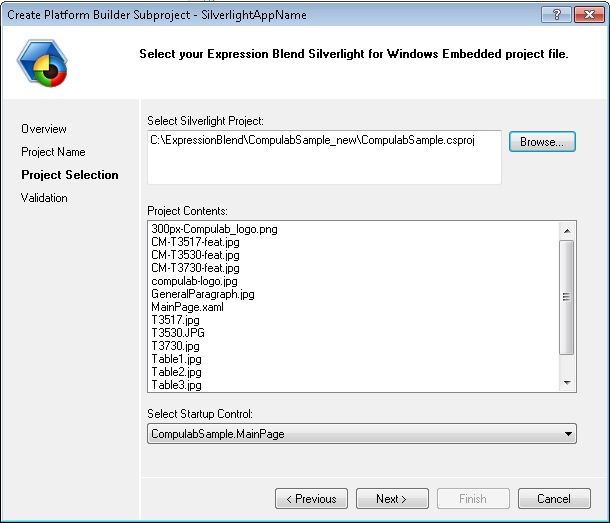Click the Project Contents scroll up arrow
Viewport: 610px width, 523px height.
pos(567,231)
